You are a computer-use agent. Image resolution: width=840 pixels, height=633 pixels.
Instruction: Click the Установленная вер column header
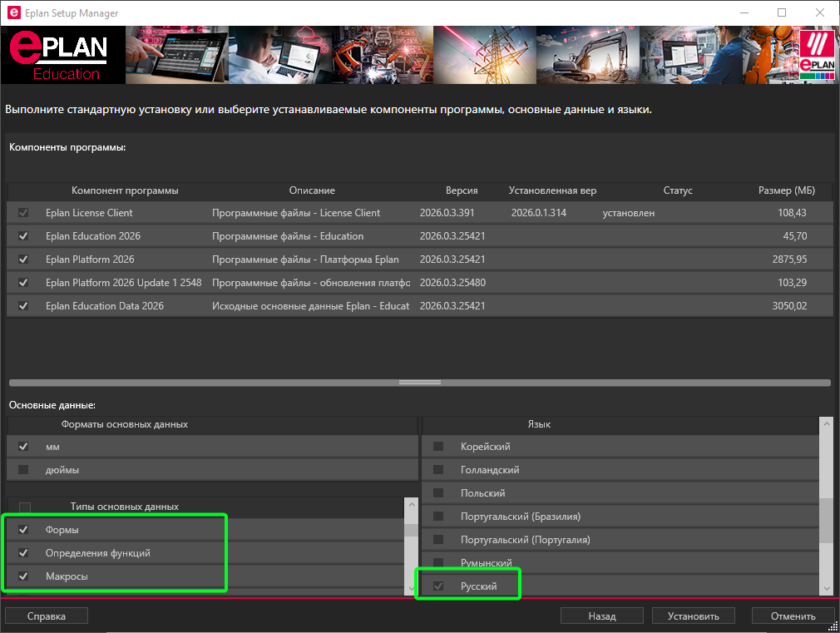(x=552, y=190)
